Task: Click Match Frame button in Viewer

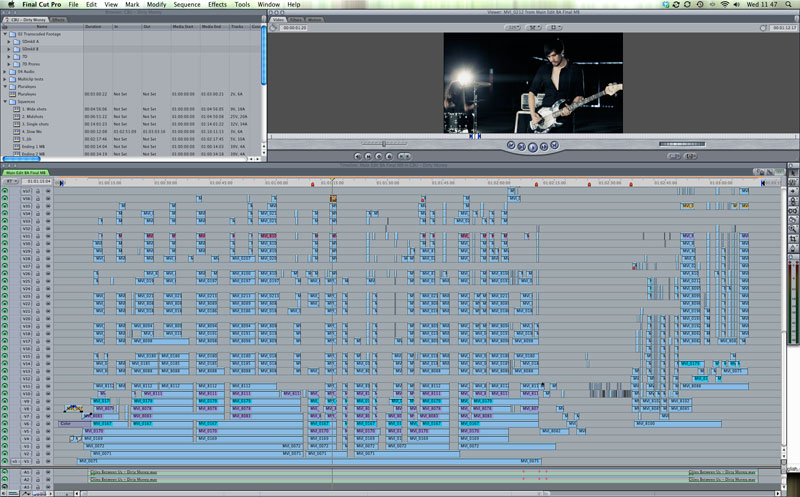Action: pos(358,156)
